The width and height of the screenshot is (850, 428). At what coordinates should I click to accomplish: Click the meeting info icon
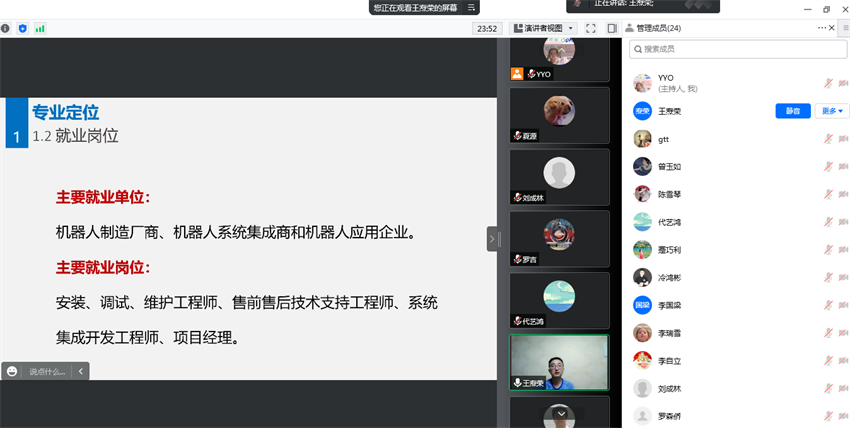5,28
